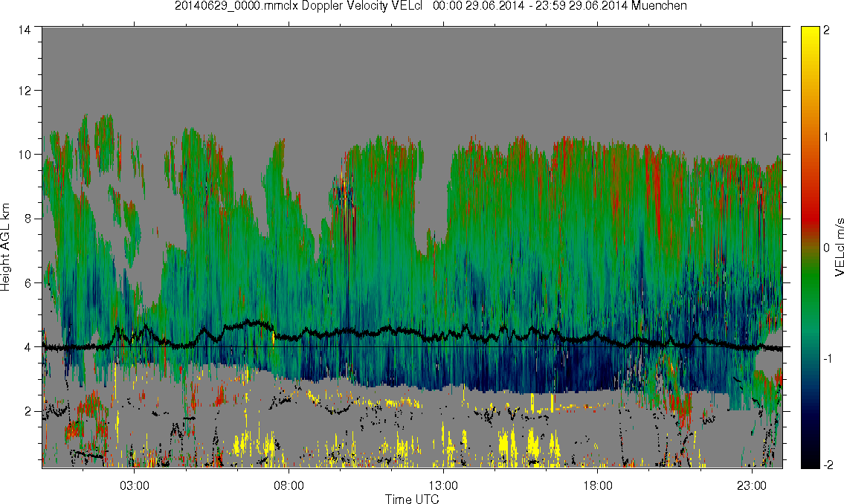Click height label '4' on the y-axis
Viewport: 844px width, 504px height.
(x=28, y=347)
